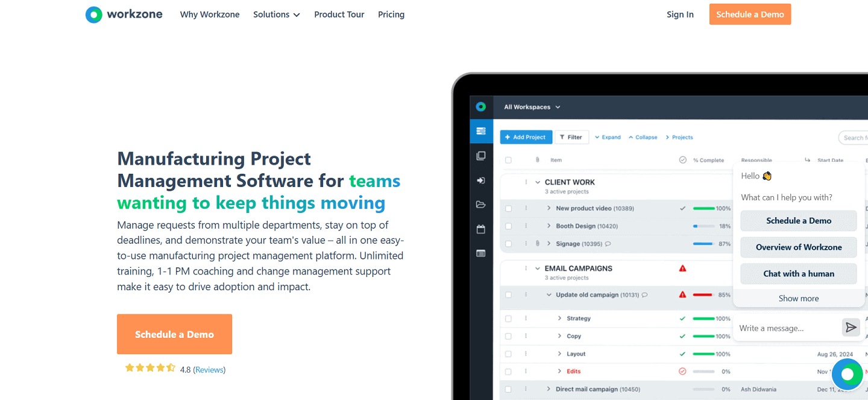Click the workload arrow icon in the sidebar
The width and height of the screenshot is (868, 400).
coord(481,180)
